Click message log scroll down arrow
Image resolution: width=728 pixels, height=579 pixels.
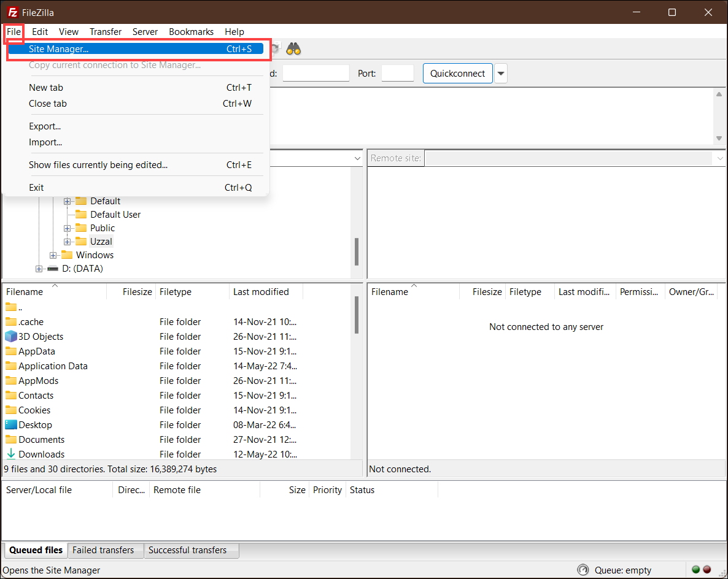click(719, 138)
